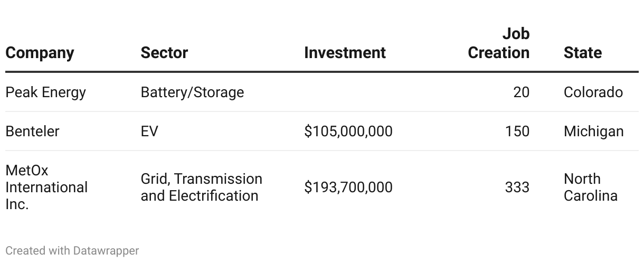The image size is (644, 263).
Task: Select the State column header
Action: (x=582, y=53)
